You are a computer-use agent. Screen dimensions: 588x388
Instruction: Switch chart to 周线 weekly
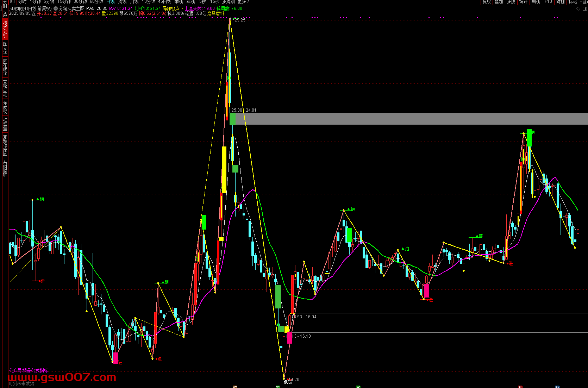point(123,2)
